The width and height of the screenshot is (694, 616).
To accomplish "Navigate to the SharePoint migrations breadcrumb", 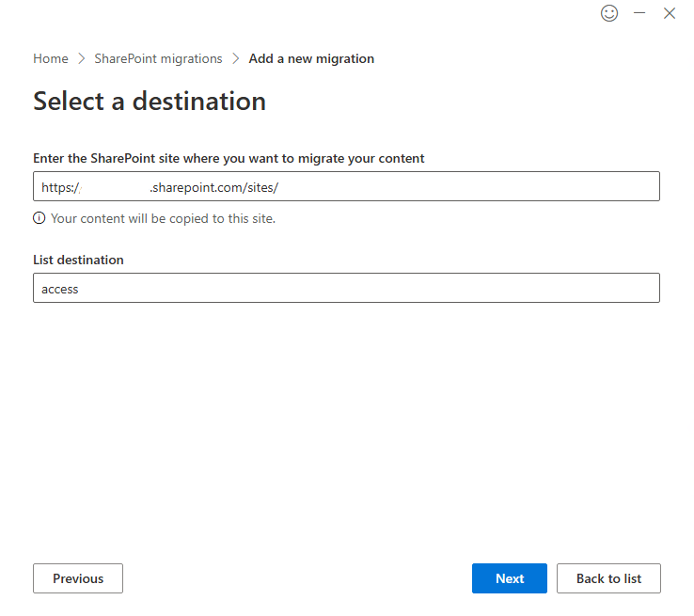I will [158, 58].
